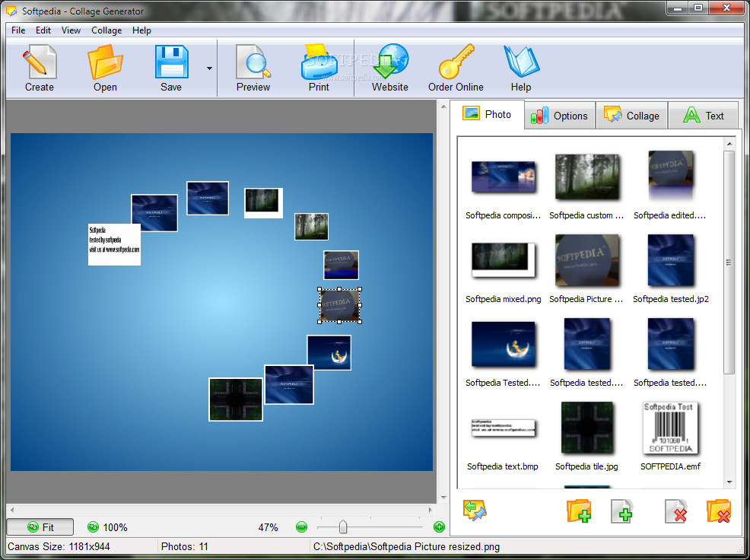Click the "Softpedia text.bmp" file name
This screenshot has height=560, width=750.
503,466
